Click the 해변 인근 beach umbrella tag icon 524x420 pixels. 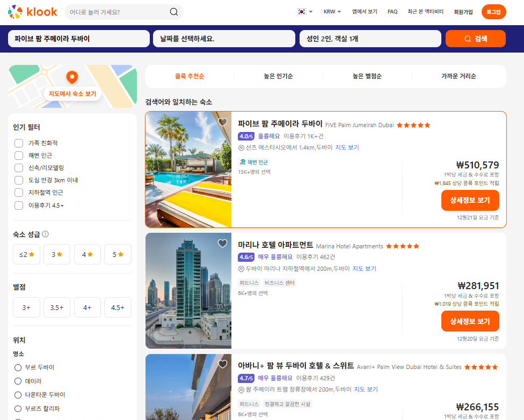coord(243,162)
